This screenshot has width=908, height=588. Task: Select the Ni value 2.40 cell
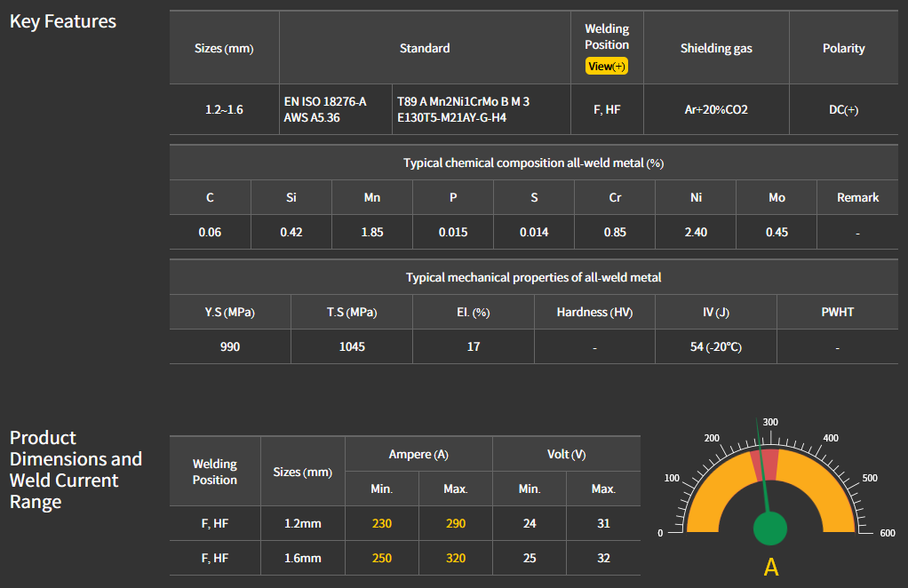696,232
